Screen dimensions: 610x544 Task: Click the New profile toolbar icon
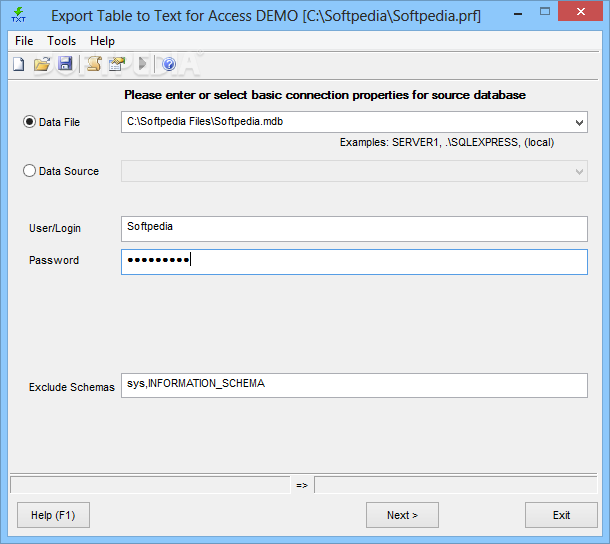[x=18, y=64]
